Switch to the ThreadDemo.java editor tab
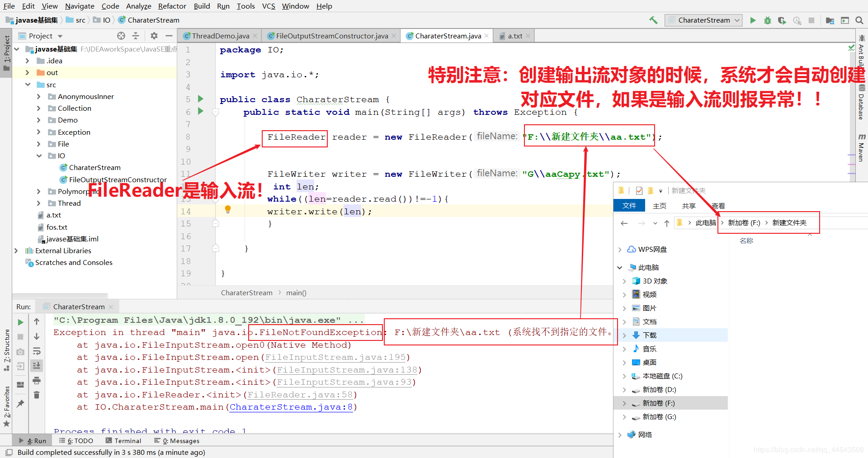The height and width of the screenshot is (458, 868). point(220,36)
